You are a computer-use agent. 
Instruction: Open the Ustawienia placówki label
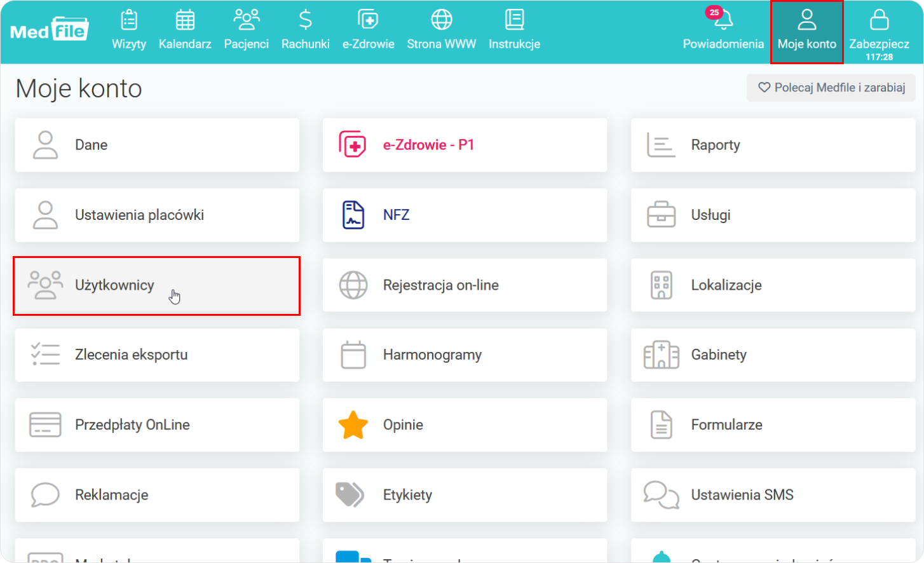[x=139, y=215]
